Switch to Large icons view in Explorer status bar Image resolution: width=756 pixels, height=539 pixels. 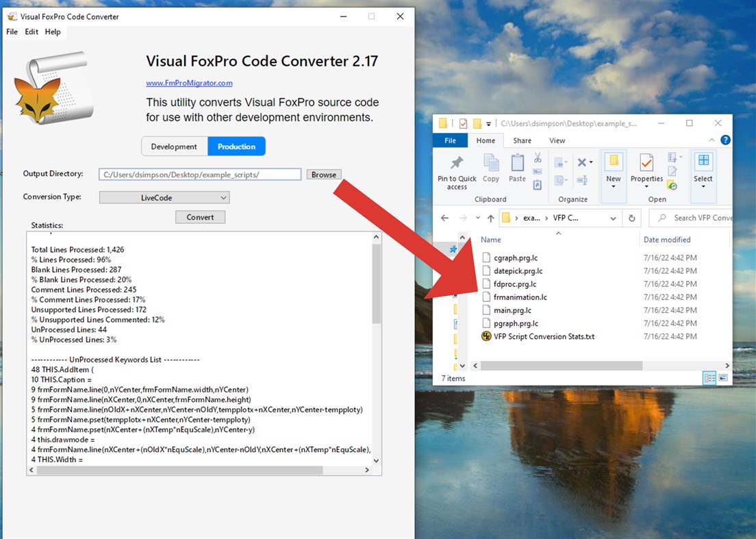[722, 378]
